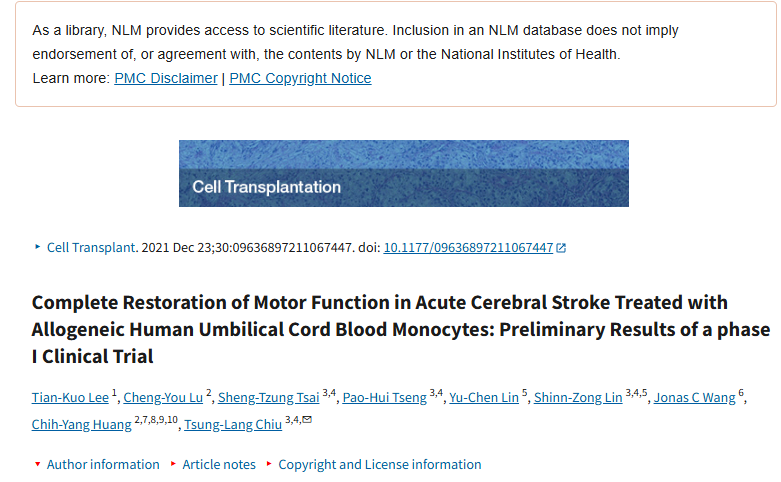Click the article title heading
The width and height of the screenshot is (781, 482).
pos(400,329)
